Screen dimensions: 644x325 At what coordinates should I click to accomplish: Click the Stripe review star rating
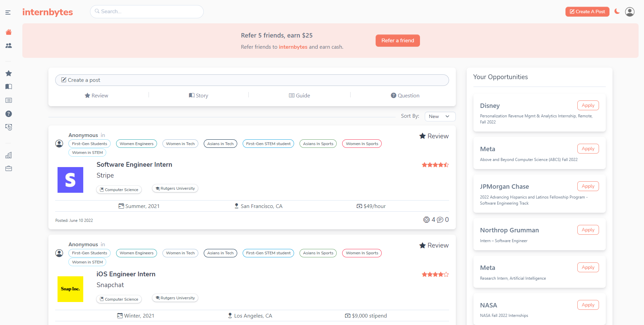click(435, 165)
